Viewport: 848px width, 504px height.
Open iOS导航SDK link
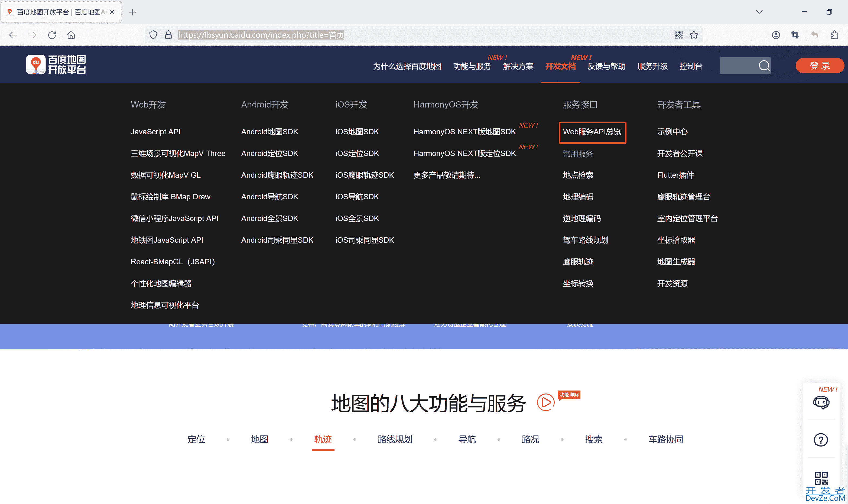(357, 197)
